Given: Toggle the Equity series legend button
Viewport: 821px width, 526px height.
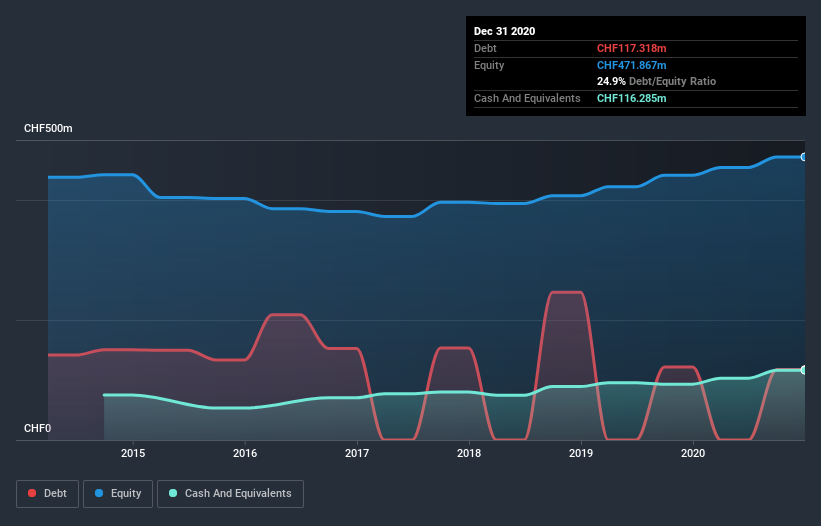Looking at the screenshot, I should coord(118,494).
